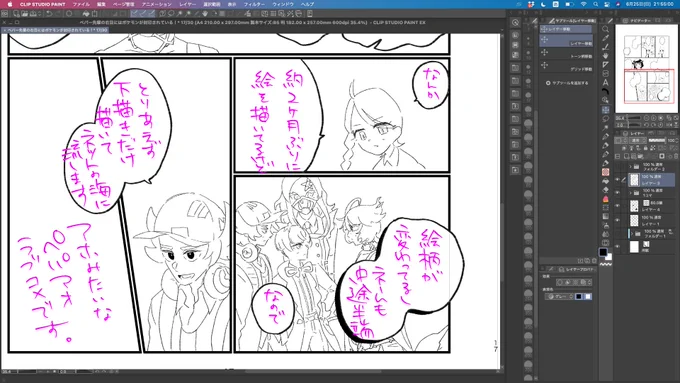Click the white background color swatch in toolbar
The image size is (680, 383).
click(609, 257)
